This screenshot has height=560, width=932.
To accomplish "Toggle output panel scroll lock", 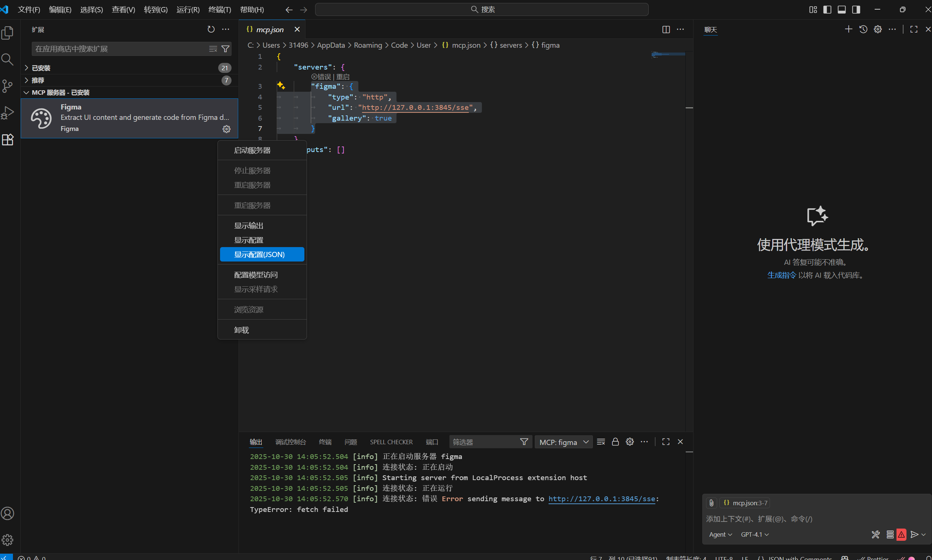I will [615, 442].
